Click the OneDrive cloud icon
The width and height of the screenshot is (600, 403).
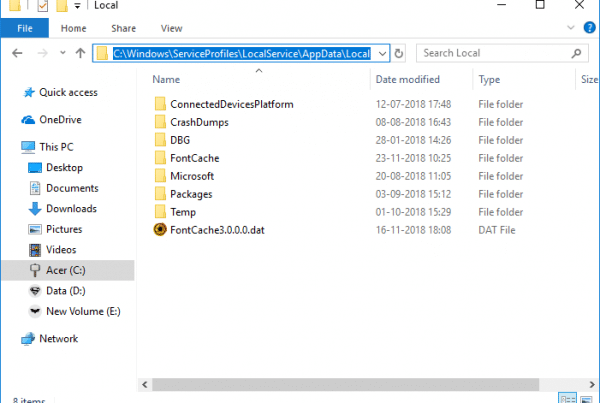(28, 120)
